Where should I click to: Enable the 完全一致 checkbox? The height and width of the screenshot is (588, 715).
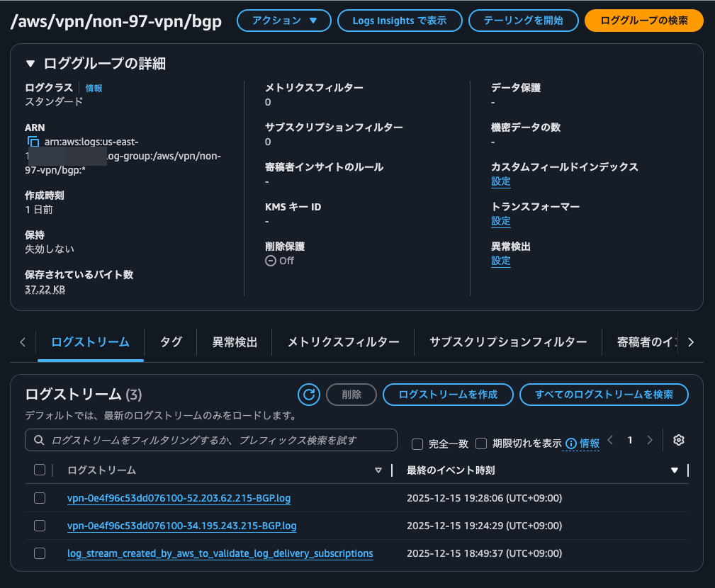(x=417, y=443)
